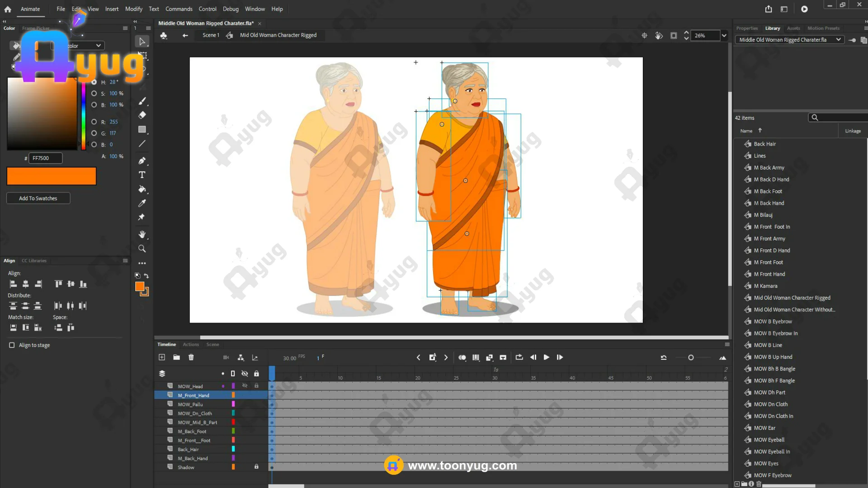
Task: Open the color type dropdown
Action: [98, 46]
